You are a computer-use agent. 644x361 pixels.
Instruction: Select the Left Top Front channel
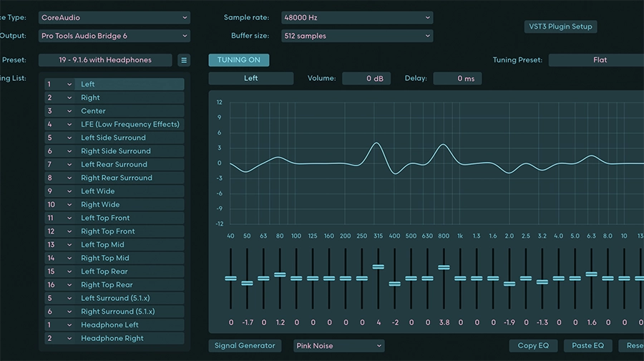click(129, 218)
